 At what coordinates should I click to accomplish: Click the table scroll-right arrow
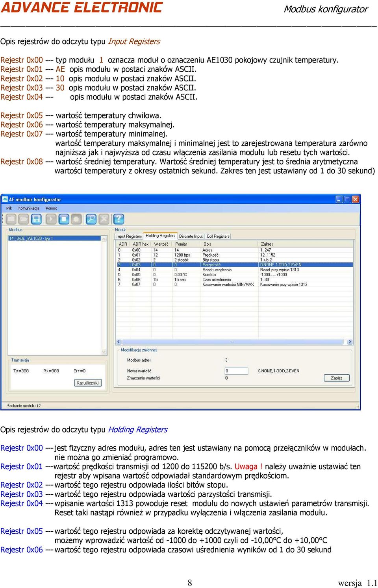click(x=350, y=342)
